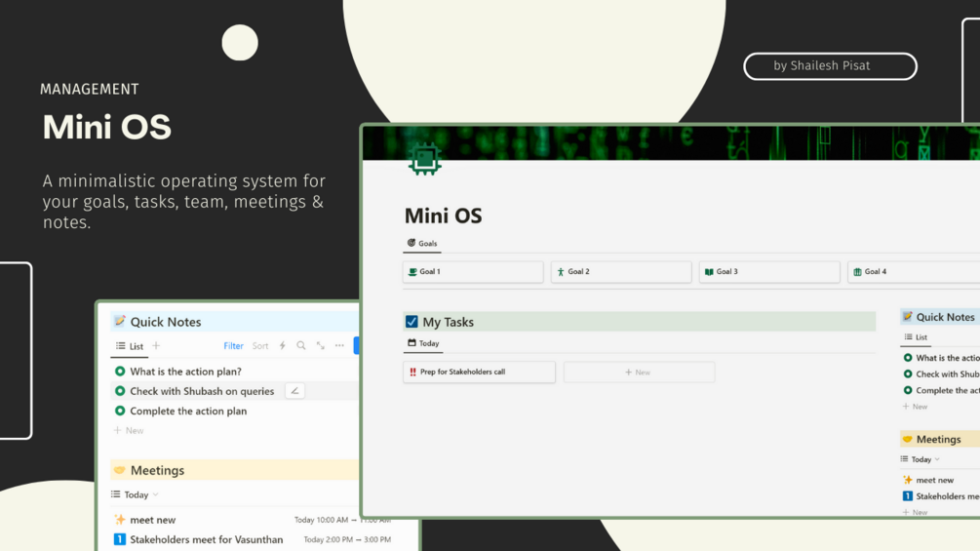
Task: Open the Goal 4 card
Action: point(914,272)
